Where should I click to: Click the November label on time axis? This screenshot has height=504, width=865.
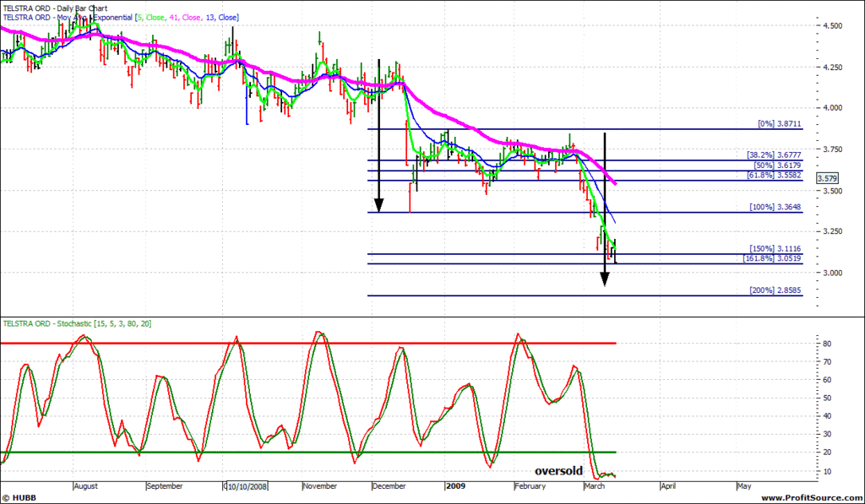tap(320, 486)
